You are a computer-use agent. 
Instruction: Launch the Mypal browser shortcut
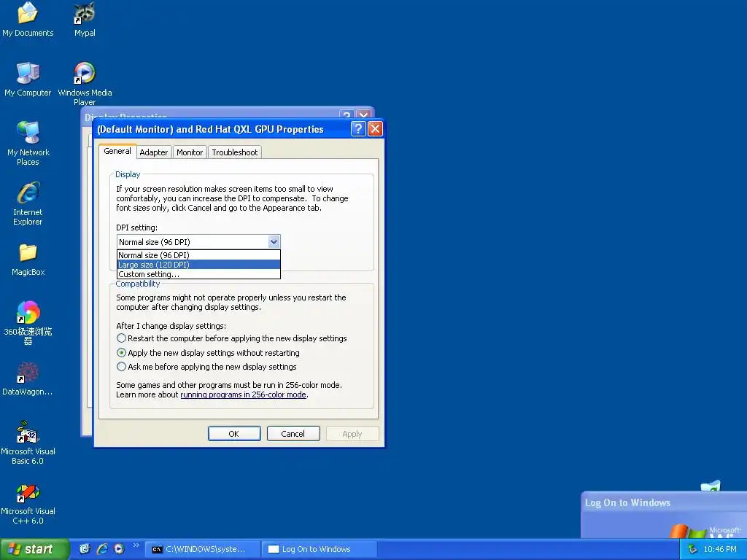click(85, 19)
